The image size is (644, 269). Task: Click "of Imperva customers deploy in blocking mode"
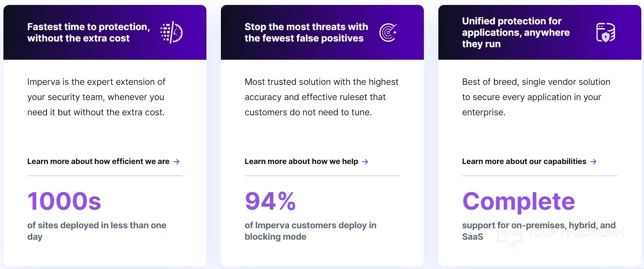(310, 231)
